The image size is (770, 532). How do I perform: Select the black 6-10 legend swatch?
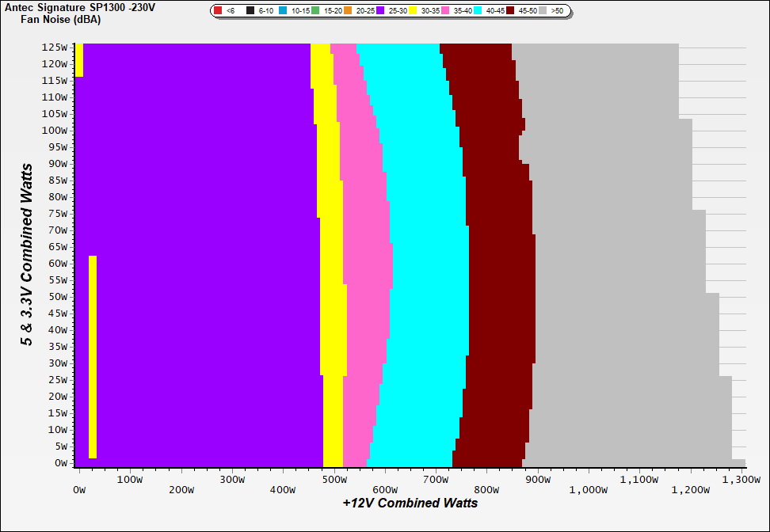click(x=250, y=11)
